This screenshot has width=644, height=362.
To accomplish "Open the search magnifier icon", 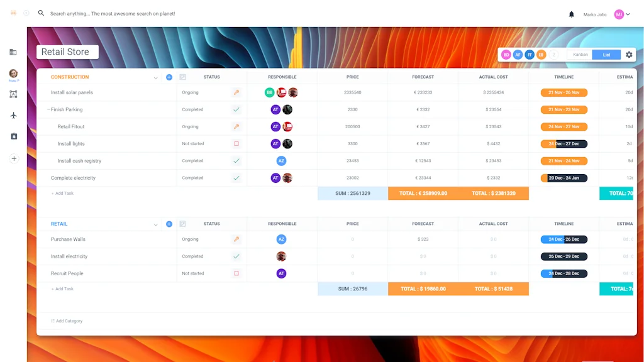I will 41,13.
